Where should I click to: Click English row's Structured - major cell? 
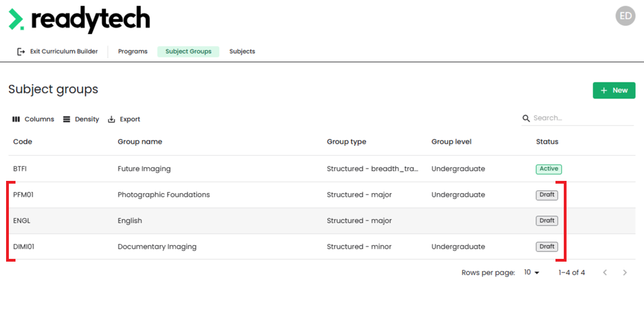(x=359, y=221)
